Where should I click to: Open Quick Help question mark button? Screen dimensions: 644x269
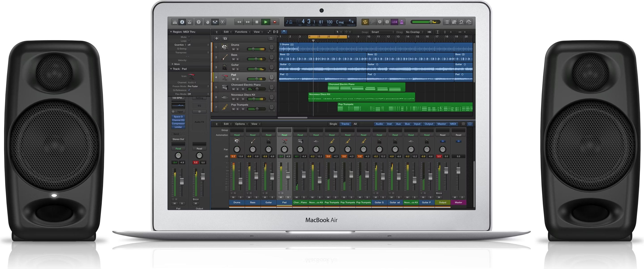pyautogui.click(x=199, y=22)
